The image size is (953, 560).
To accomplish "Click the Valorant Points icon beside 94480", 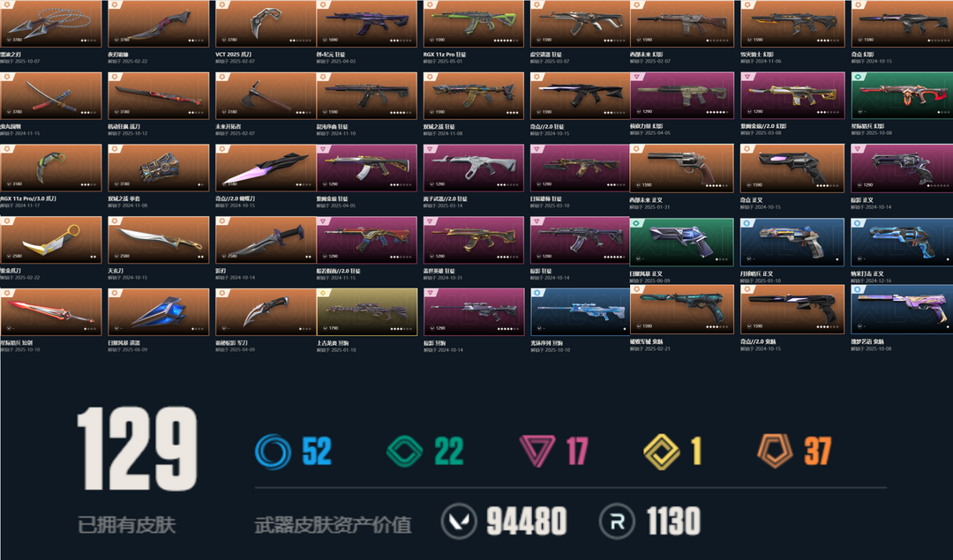I will point(459,522).
